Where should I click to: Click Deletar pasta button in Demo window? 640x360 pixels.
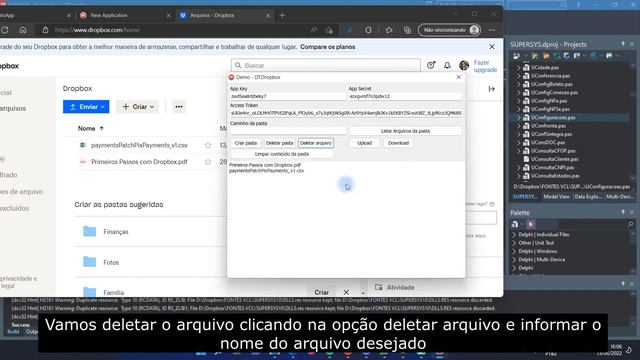pyautogui.click(x=279, y=143)
